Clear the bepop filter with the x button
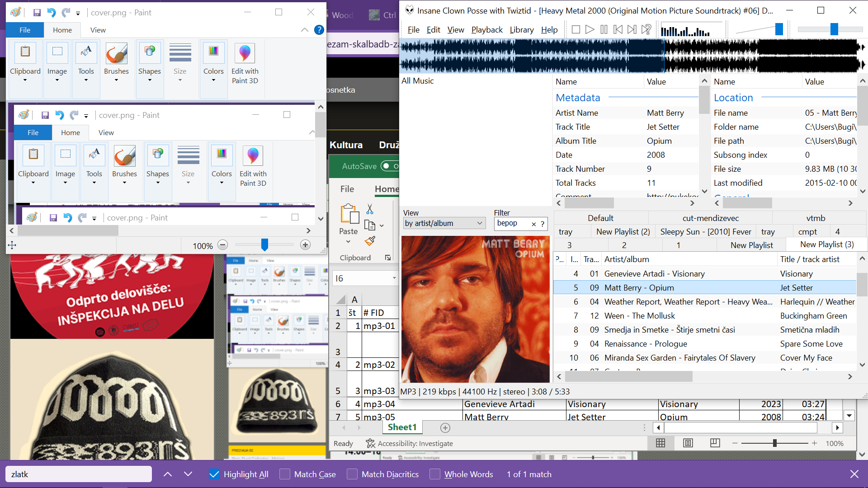The image size is (868, 488). point(533,224)
